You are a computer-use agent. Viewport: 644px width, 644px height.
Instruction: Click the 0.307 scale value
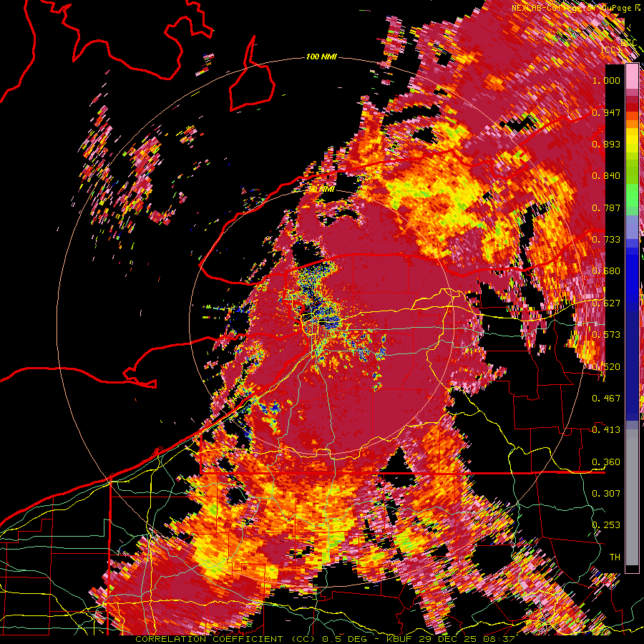tap(606, 494)
